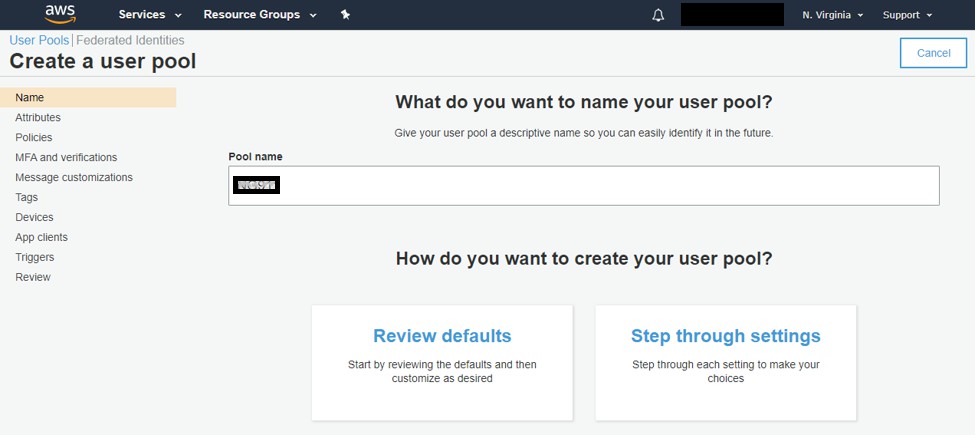Image resolution: width=975 pixels, height=435 pixels.
Task: Click the AWS logo home icon
Action: [x=60, y=14]
